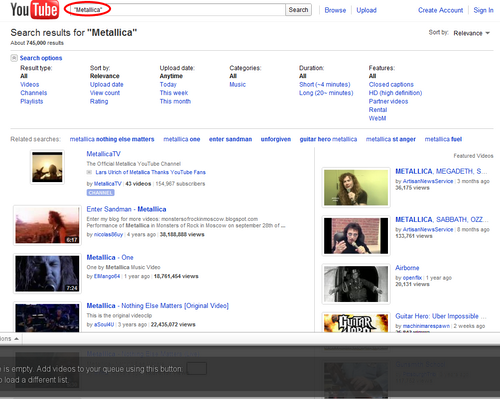Image resolution: width=500 pixels, height=399 pixels.
Task: Click the CHANNEL badge under MetallicaTV
Action: pyautogui.click(x=101, y=193)
